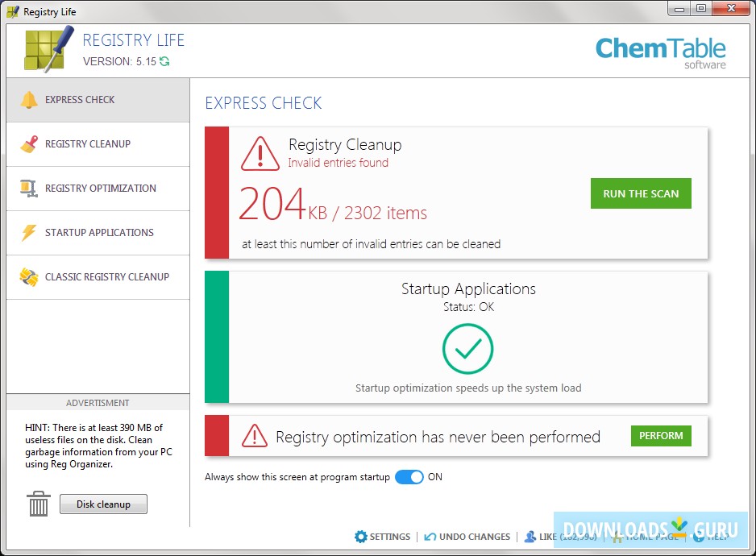This screenshot has height=556, width=756.
Task: Select Startup Applications in sidebar
Action: click(x=98, y=233)
